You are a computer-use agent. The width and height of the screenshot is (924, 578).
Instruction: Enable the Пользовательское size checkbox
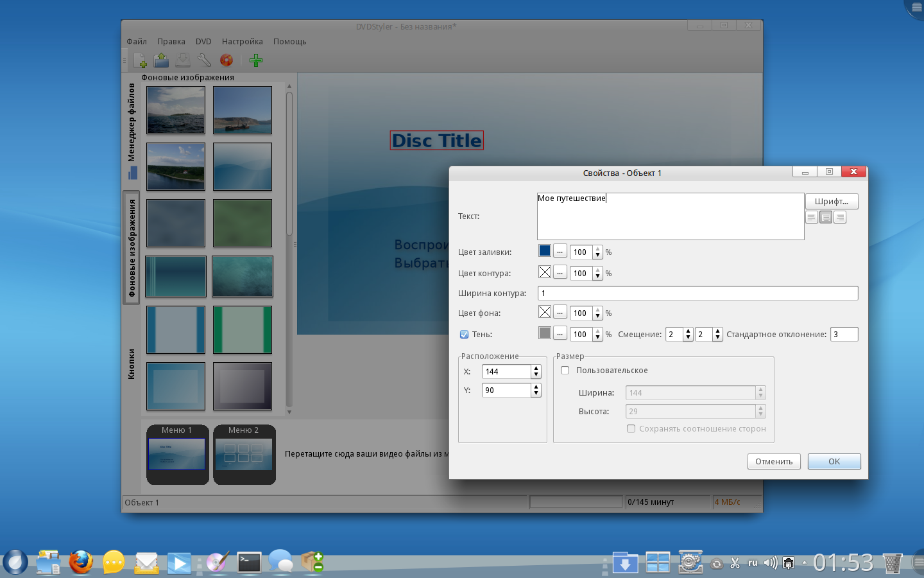click(565, 371)
